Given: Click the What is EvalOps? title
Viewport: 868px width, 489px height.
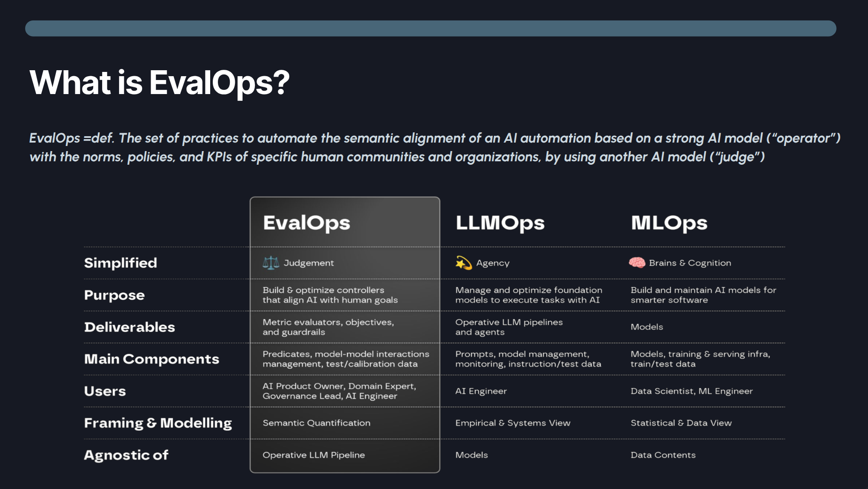Looking at the screenshot, I should pyautogui.click(x=159, y=83).
